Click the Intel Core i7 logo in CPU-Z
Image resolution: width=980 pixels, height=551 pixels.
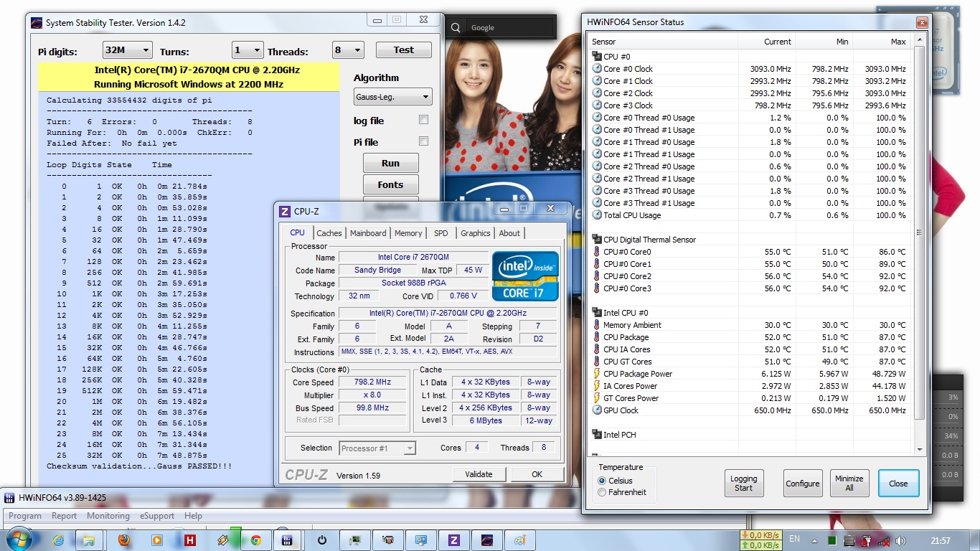pos(525,275)
